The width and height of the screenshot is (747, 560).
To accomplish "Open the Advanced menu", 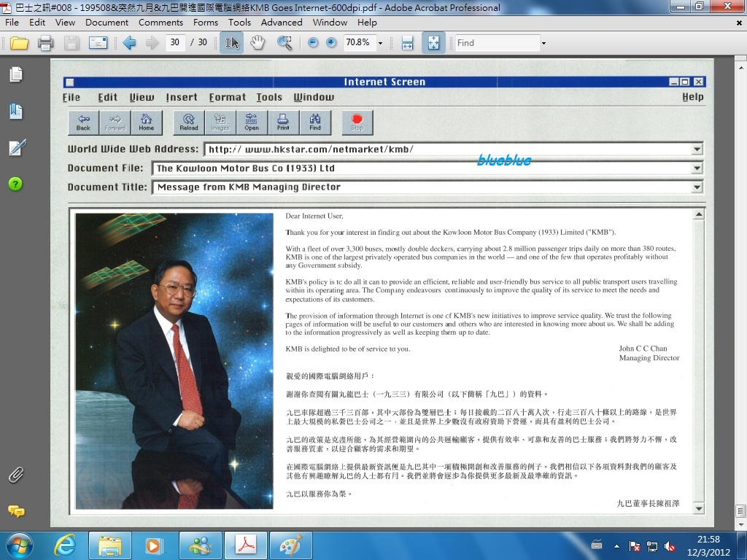I will (x=282, y=23).
